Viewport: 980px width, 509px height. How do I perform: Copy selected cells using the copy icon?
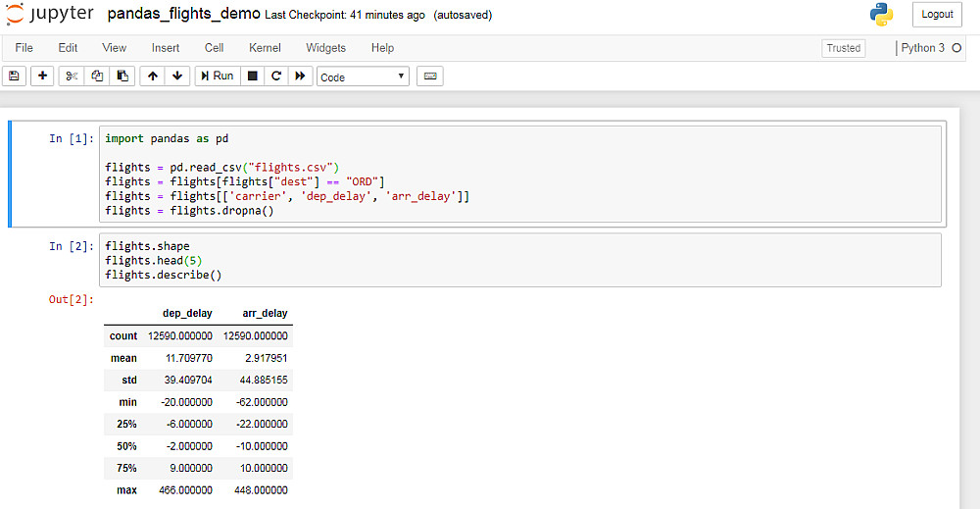coord(97,76)
